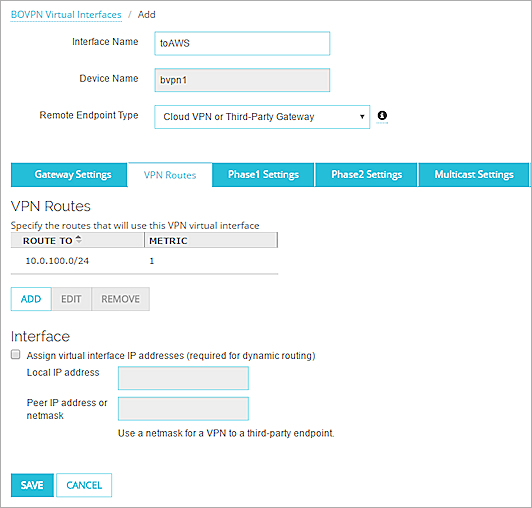Screen dimensions: 532x508
Task: Cancel adding the virtual interface
Action: tap(84, 485)
